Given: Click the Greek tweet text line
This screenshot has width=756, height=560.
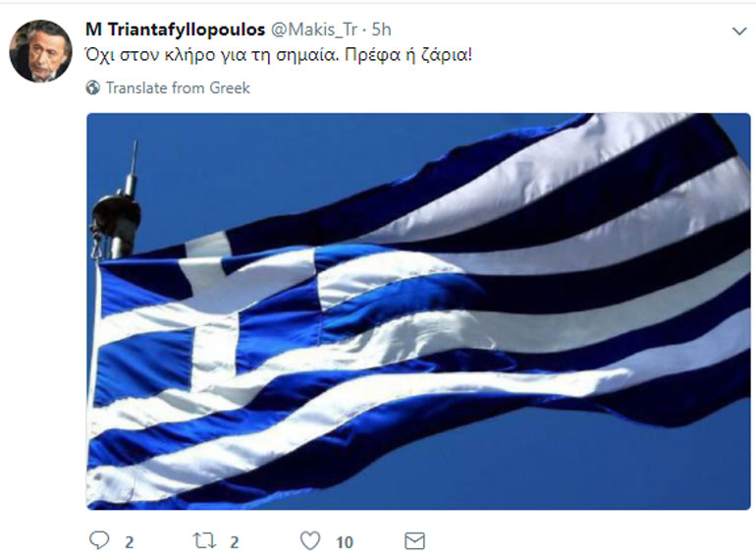Looking at the screenshot, I should (x=279, y=55).
